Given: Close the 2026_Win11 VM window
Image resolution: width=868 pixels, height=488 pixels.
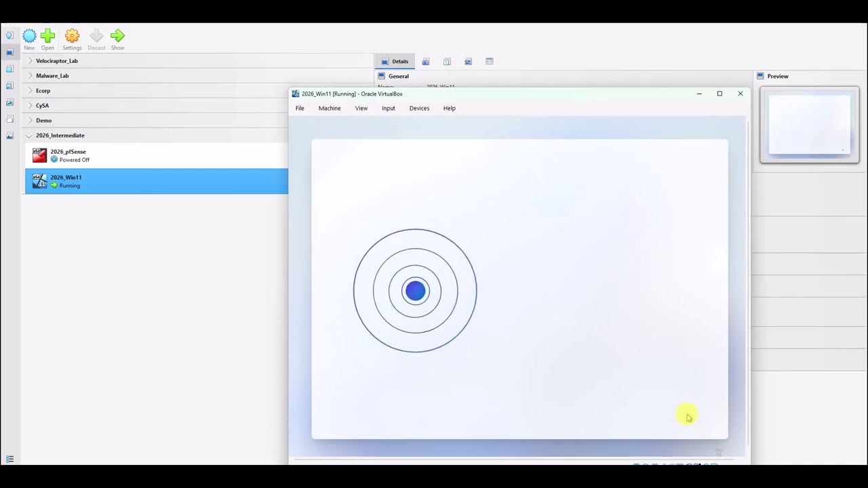Looking at the screenshot, I should tap(741, 94).
